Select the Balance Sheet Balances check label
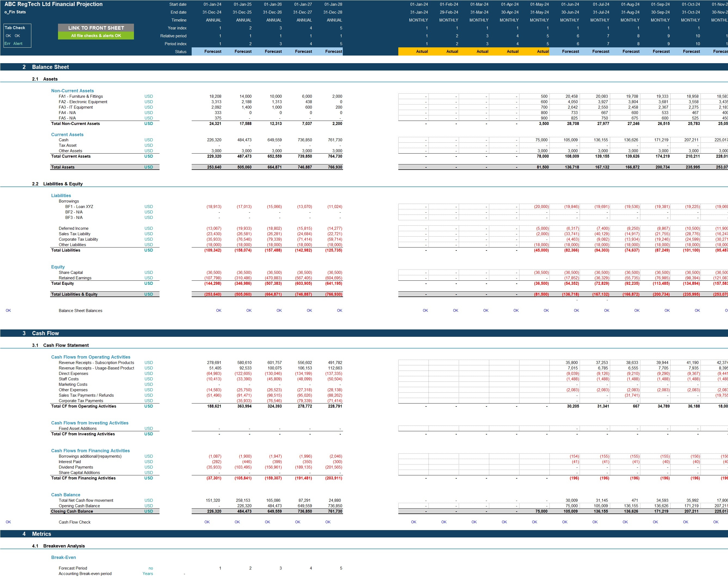 click(80, 311)
